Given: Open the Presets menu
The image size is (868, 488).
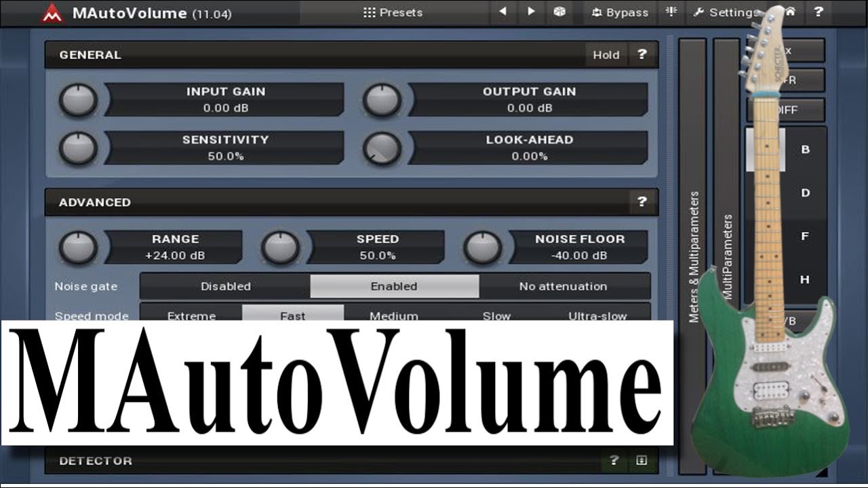Looking at the screenshot, I should point(393,12).
